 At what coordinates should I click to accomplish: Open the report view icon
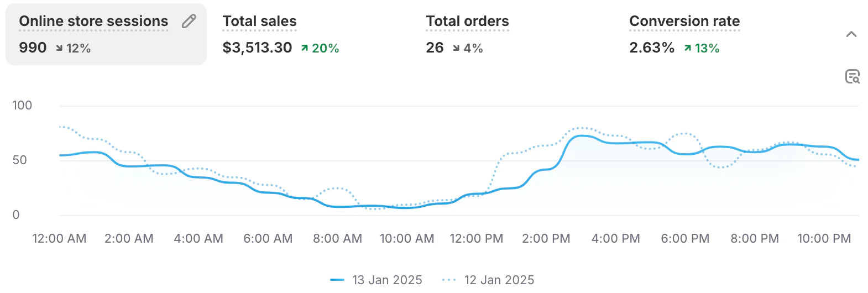point(852,77)
